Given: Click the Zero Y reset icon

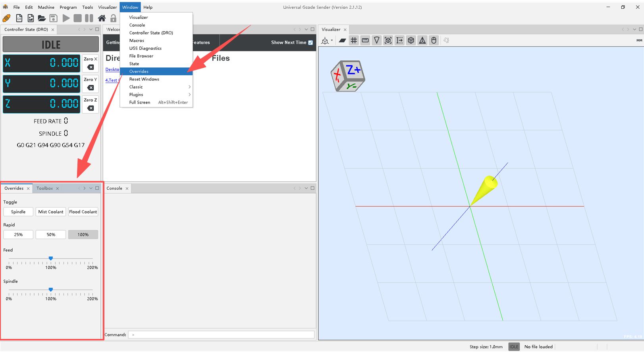Looking at the screenshot, I should (x=91, y=88).
